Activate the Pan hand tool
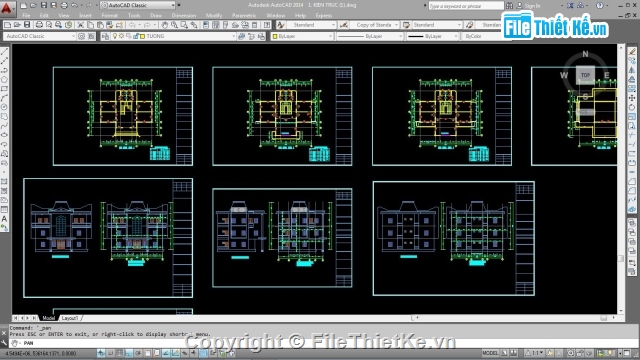This screenshot has width=640, height=360. click(x=164, y=25)
